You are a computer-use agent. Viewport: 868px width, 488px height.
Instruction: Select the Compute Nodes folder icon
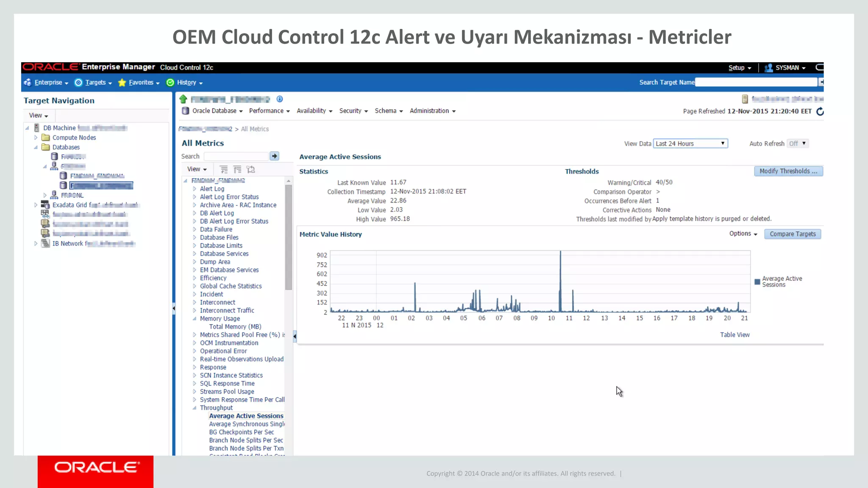coord(46,138)
